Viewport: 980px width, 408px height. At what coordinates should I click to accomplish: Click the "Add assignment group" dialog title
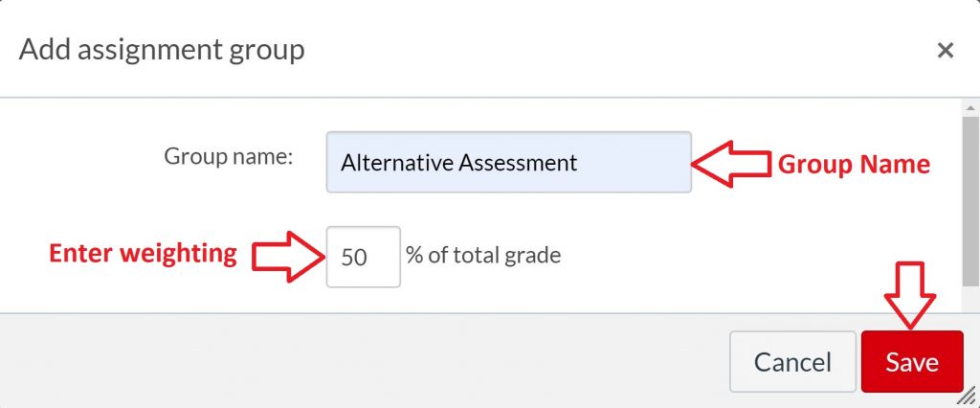tap(162, 49)
